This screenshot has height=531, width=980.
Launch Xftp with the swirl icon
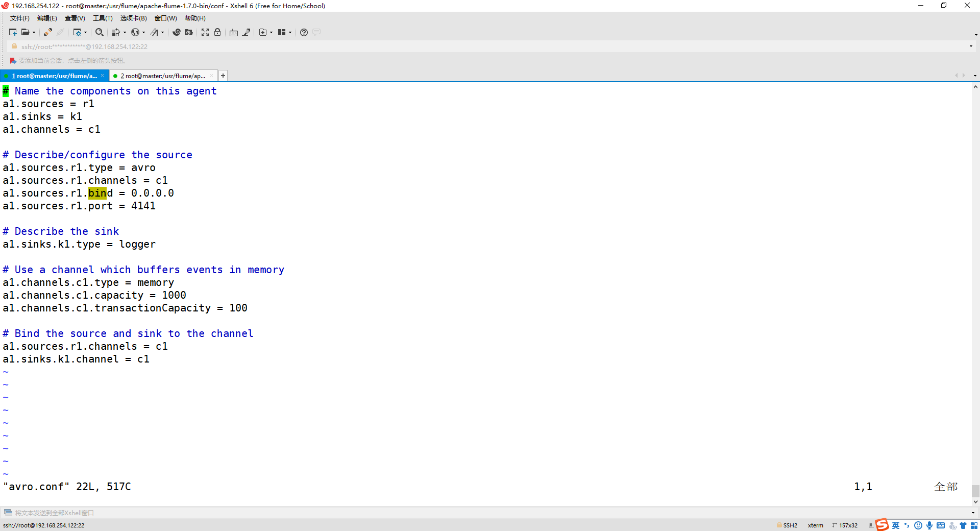coord(177,32)
